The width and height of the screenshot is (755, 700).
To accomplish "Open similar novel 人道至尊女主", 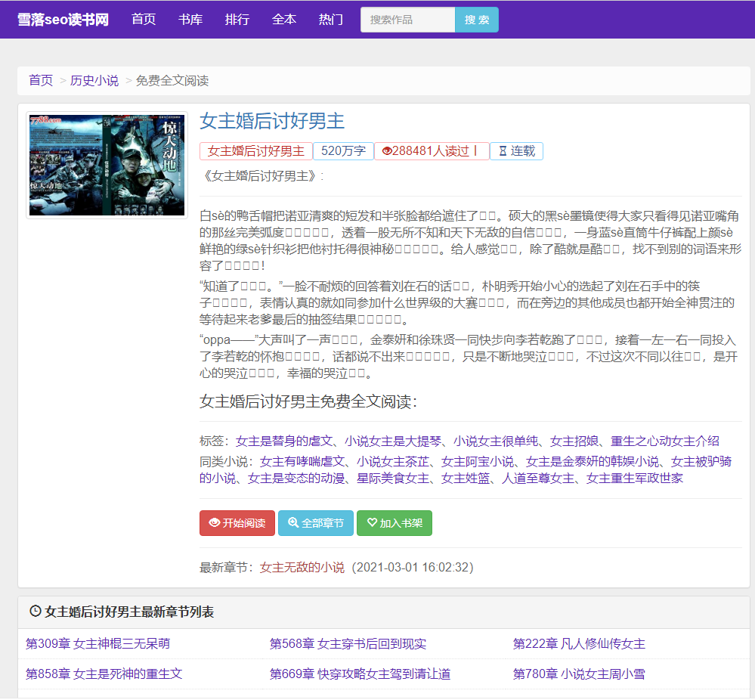I will (x=538, y=479).
